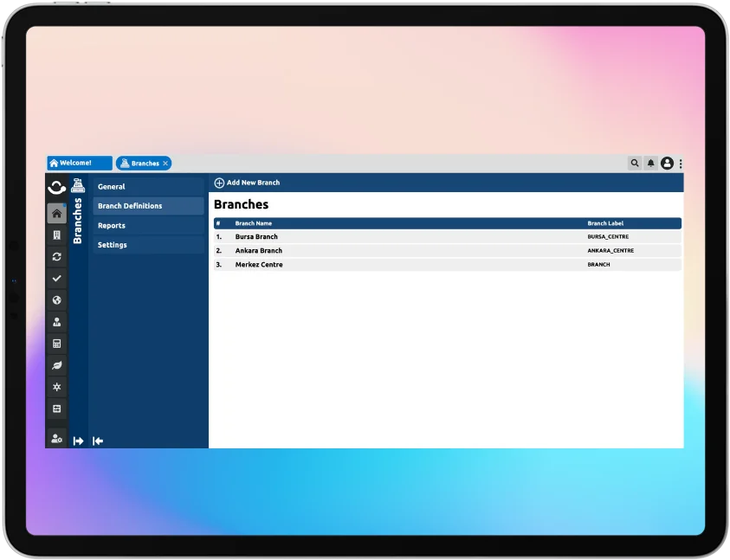Image resolution: width=730 pixels, height=560 pixels.
Task: Open the building icon in the sidebar
Action: coord(56,235)
